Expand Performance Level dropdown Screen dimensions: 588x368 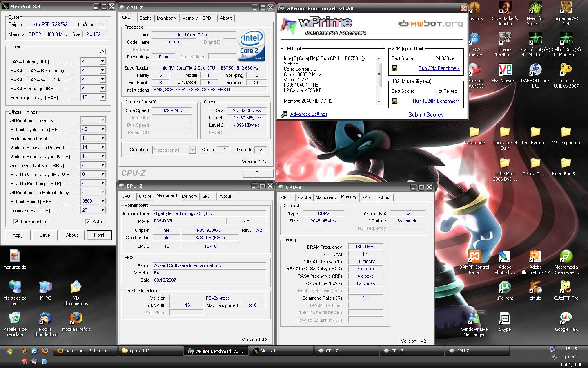[102, 138]
